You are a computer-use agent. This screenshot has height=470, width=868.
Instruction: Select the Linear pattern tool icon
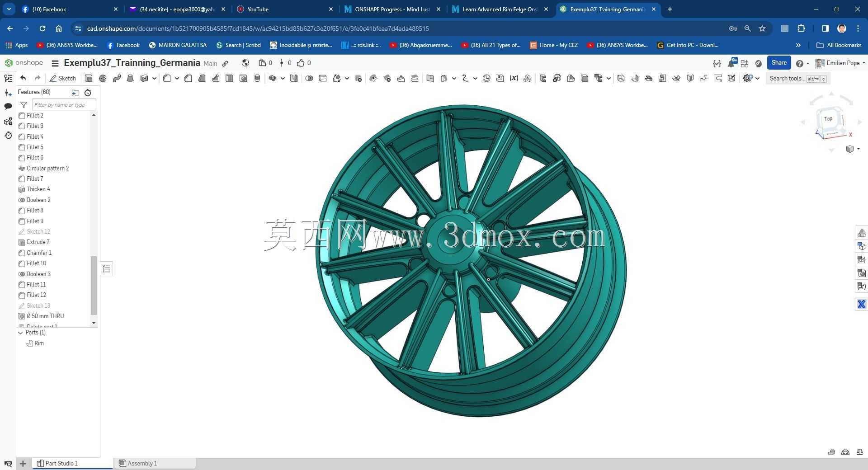pyautogui.click(x=273, y=78)
